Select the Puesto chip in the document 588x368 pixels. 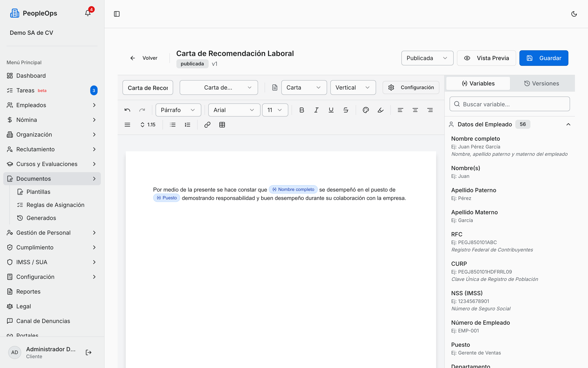click(x=167, y=198)
